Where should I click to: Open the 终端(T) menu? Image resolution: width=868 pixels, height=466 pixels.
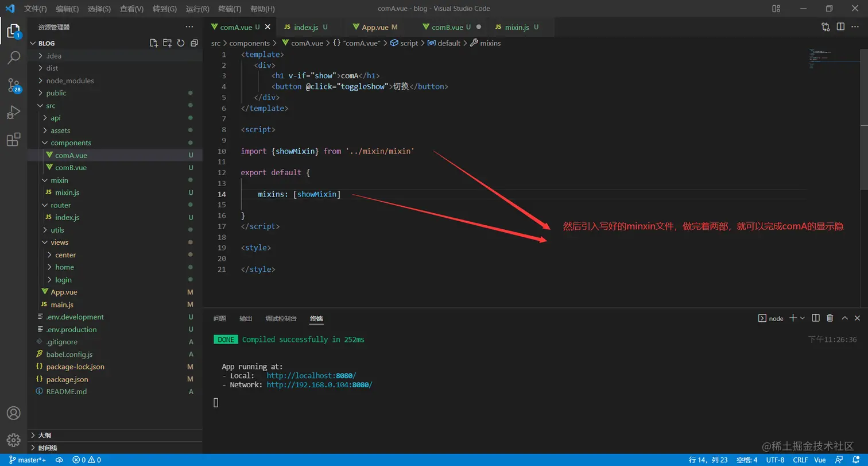pyautogui.click(x=230, y=9)
